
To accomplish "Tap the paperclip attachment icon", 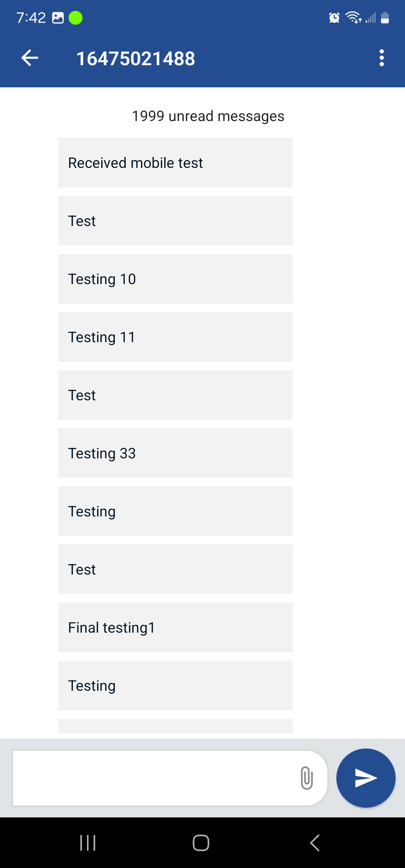I will click(306, 778).
